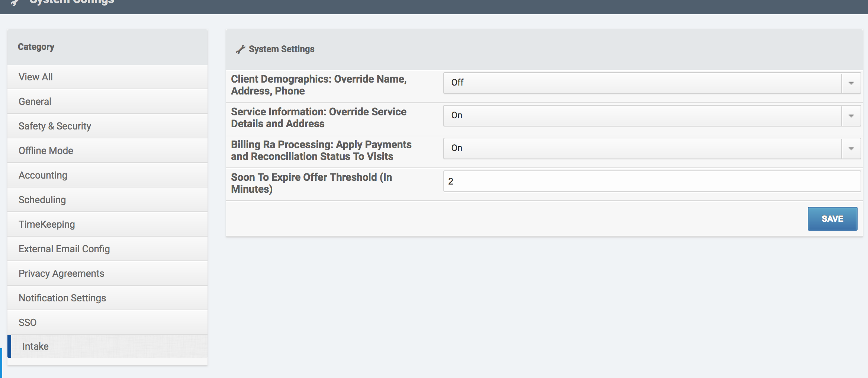Select External Email Config category
This screenshot has width=868, height=378.
pyautogui.click(x=64, y=249)
